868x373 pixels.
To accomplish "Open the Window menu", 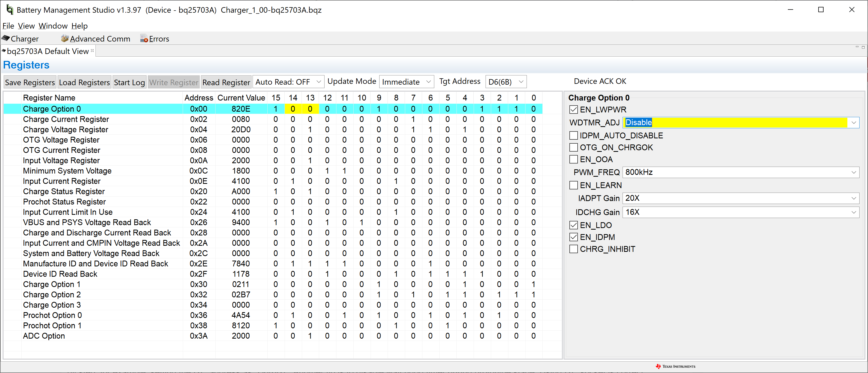I will (53, 26).
